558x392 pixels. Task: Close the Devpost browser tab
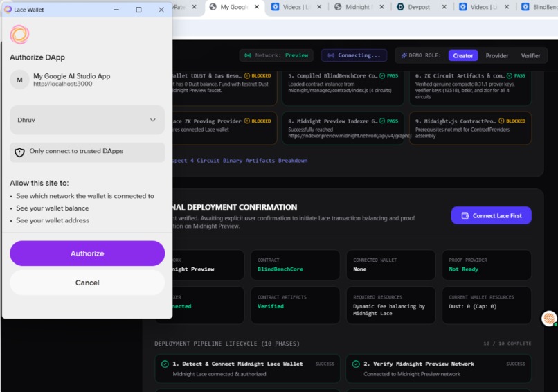[x=444, y=7]
